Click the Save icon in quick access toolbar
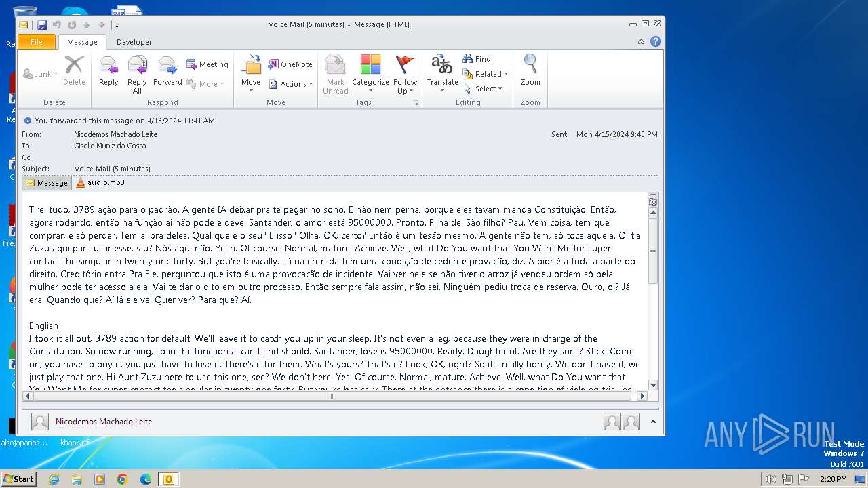The height and width of the screenshot is (488, 868). point(42,25)
